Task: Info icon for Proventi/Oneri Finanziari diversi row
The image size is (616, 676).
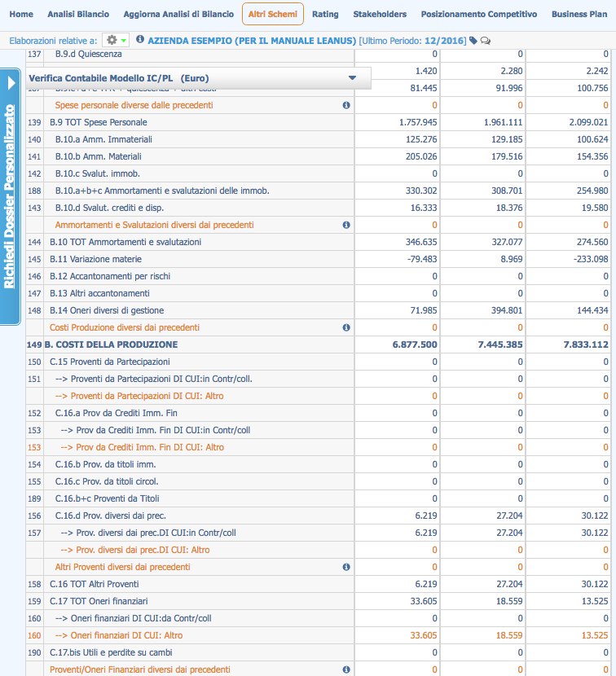Action: [x=346, y=669]
